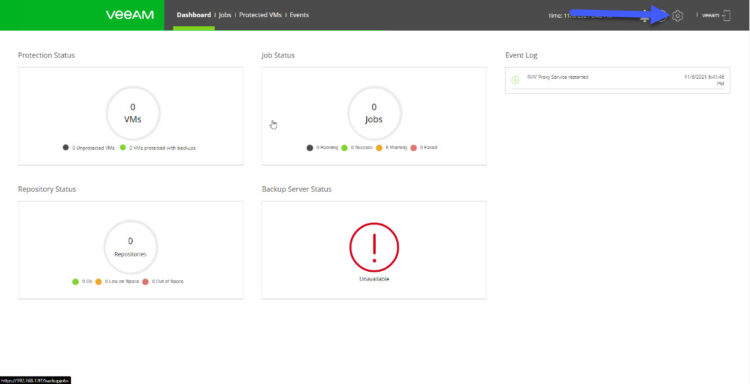The image size is (750, 384).
Task: Click the event timestamp 11/9/2021
Action: click(x=704, y=80)
